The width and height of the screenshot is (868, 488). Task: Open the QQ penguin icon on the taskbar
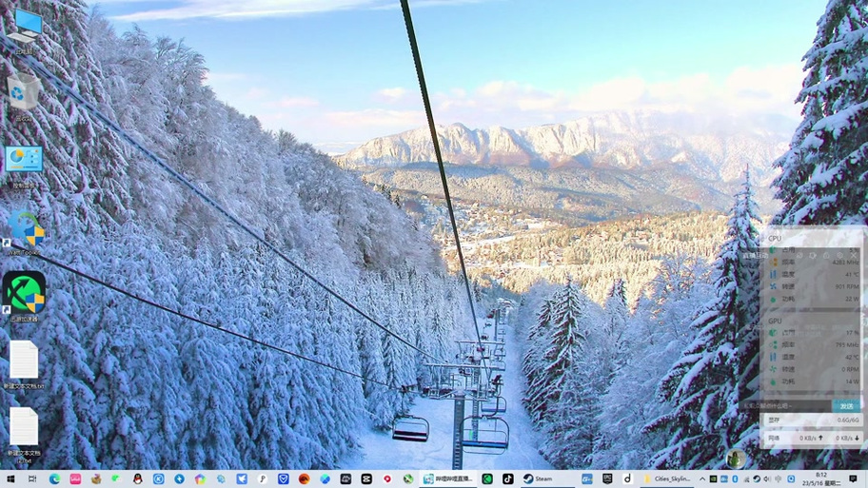pyautogui.click(x=138, y=479)
